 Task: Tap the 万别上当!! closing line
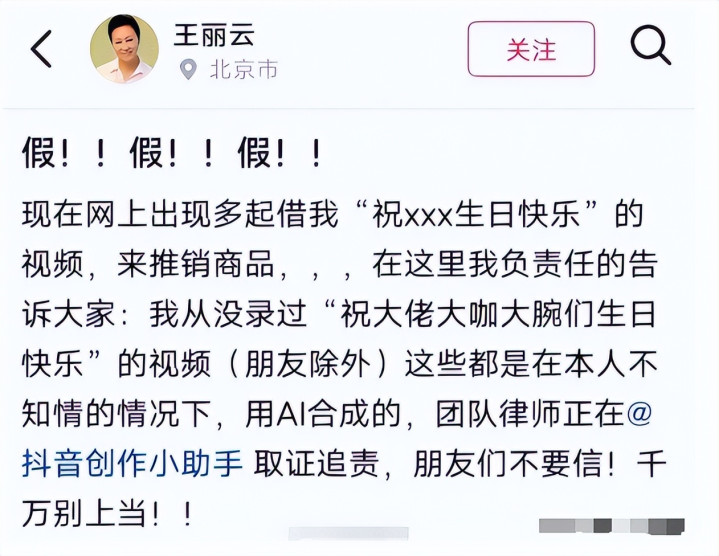tap(107, 513)
